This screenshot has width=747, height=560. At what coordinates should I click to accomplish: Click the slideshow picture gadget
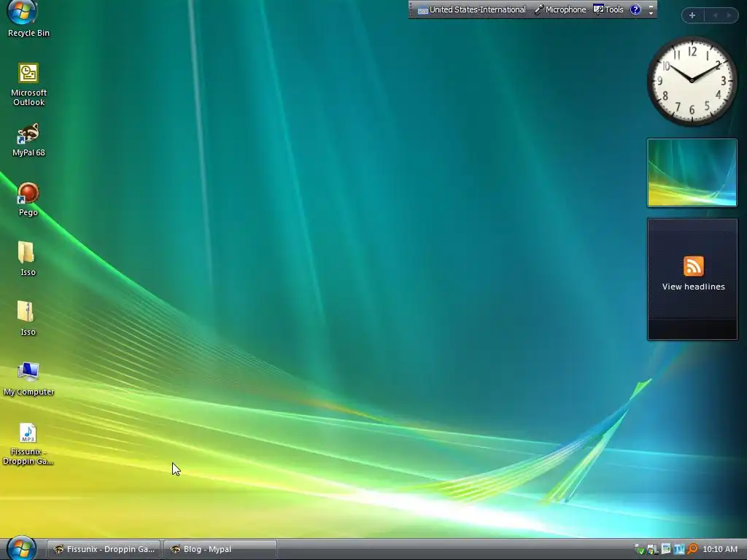pyautogui.click(x=692, y=172)
